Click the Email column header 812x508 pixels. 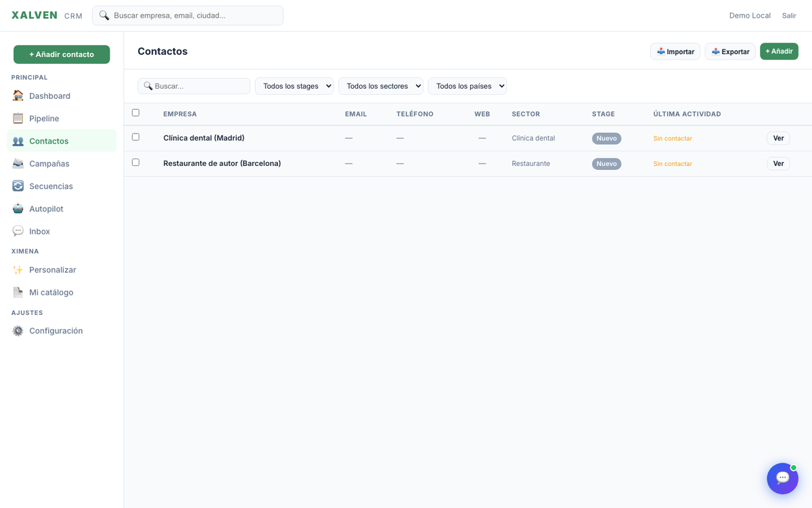[x=356, y=114]
